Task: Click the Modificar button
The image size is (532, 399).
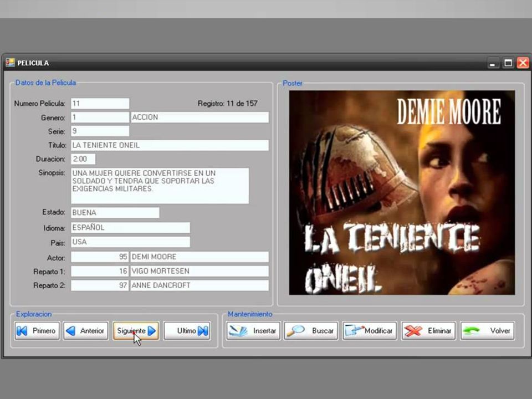Action: tap(370, 331)
